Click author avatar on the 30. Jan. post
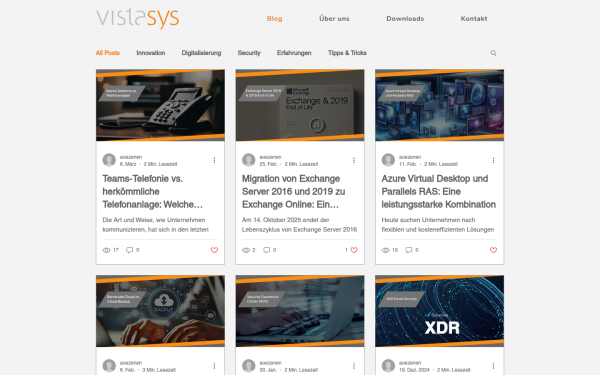600x375 pixels. coord(249,366)
